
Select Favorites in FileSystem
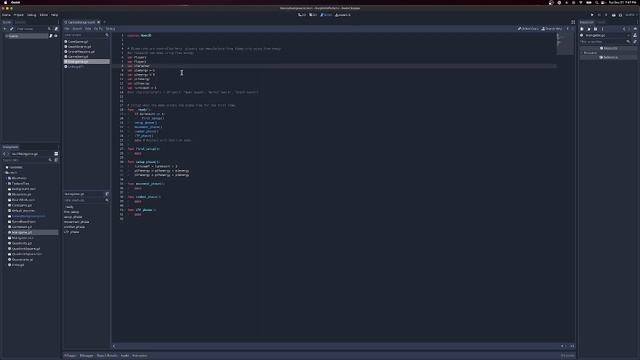click(x=16, y=167)
